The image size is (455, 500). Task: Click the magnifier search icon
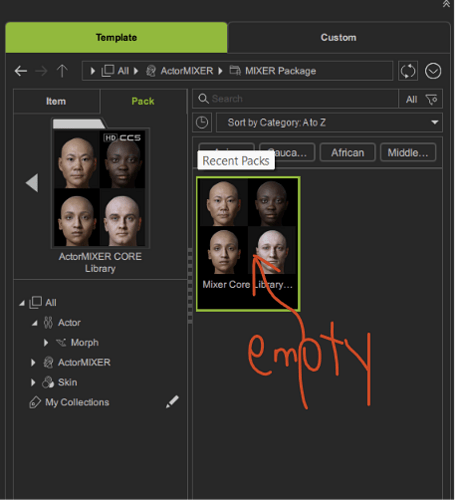pyautogui.click(x=203, y=99)
